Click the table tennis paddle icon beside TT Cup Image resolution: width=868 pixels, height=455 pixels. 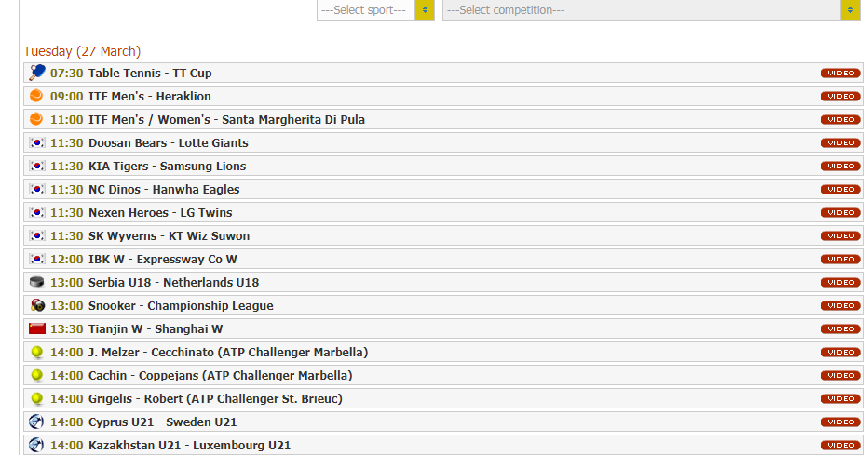click(x=37, y=73)
